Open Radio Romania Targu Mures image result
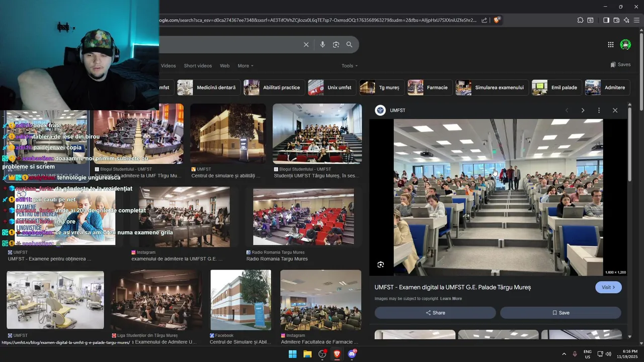The width and height of the screenshot is (644, 362). [x=303, y=217]
